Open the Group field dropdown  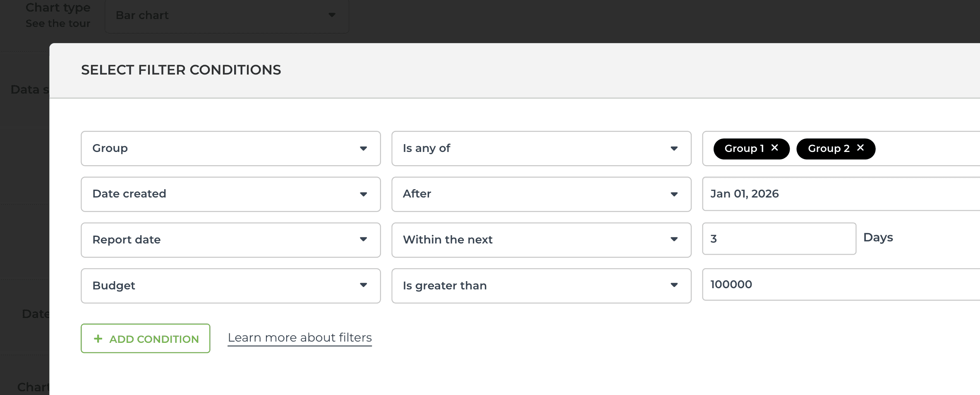(230, 149)
